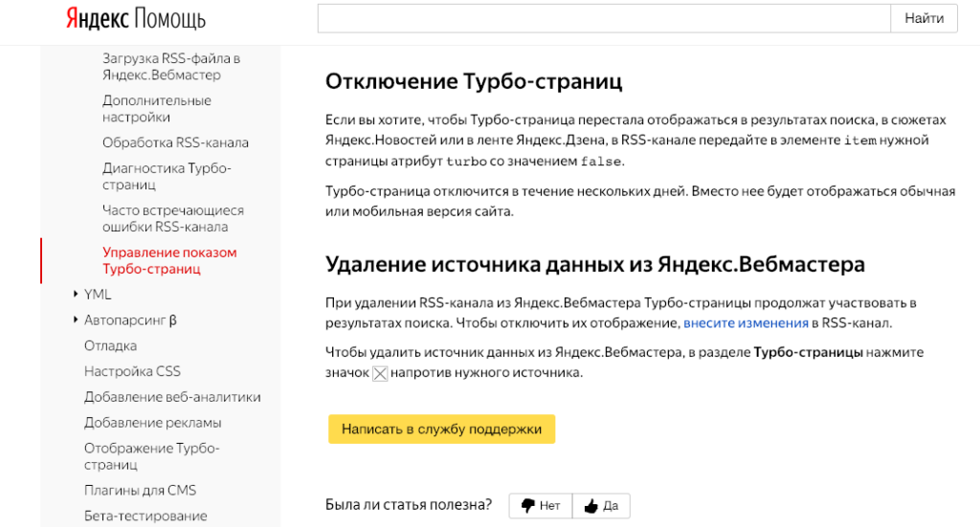Go to Добавление рекламы
Viewport: 980px width, 527px height.
pyautogui.click(x=152, y=423)
